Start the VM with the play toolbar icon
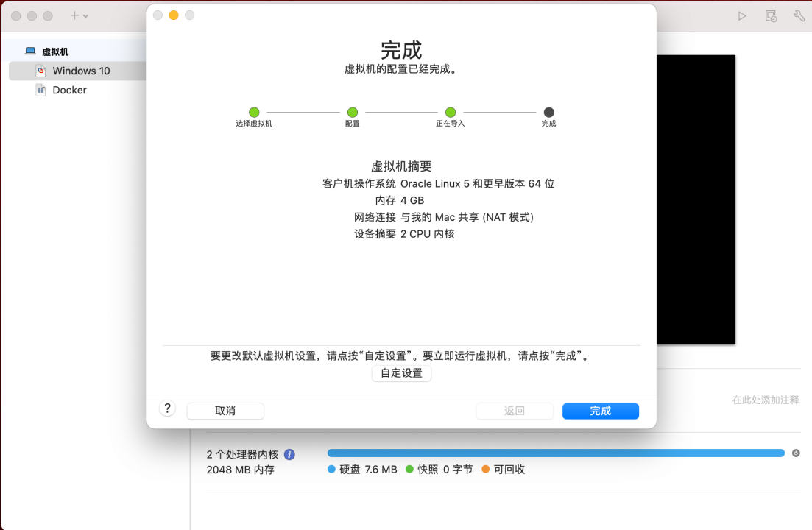The width and height of the screenshot is (812, 530). (742, 16)
